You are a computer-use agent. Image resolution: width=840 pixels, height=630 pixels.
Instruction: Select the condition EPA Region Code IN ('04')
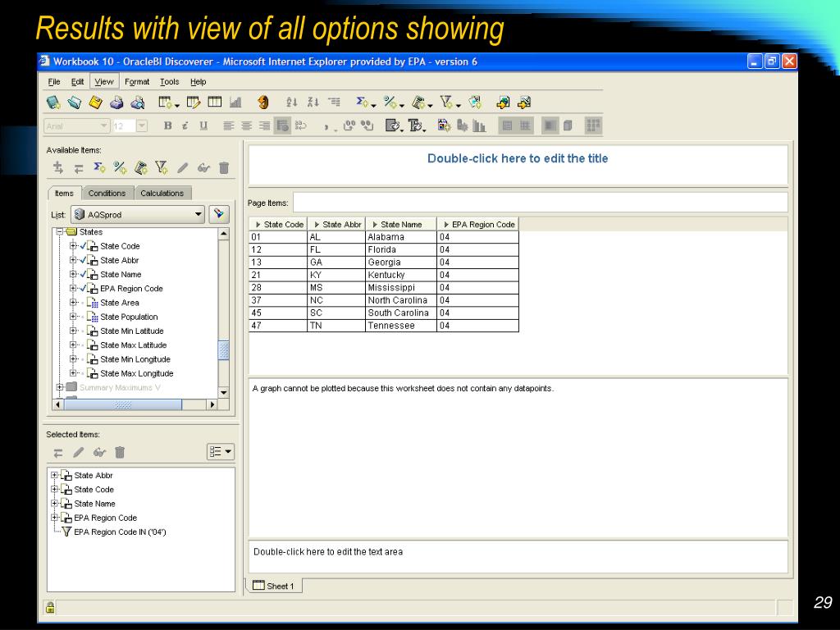point(120,532)
